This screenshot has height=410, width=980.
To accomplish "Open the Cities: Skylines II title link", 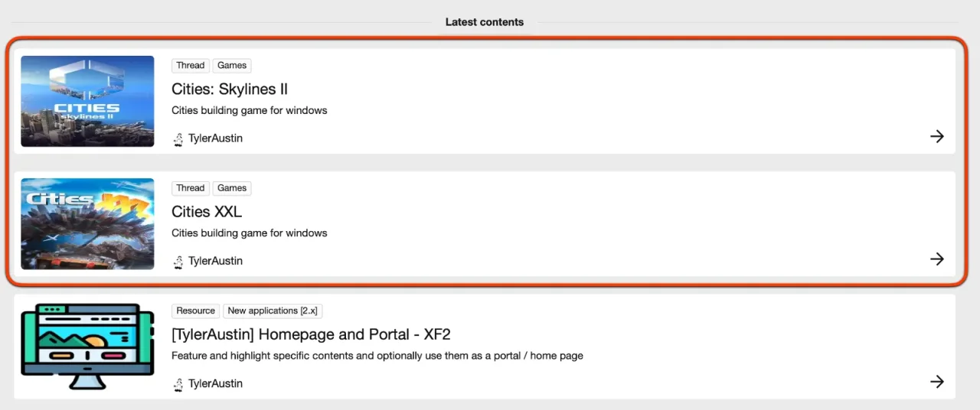I will point(230,89).
